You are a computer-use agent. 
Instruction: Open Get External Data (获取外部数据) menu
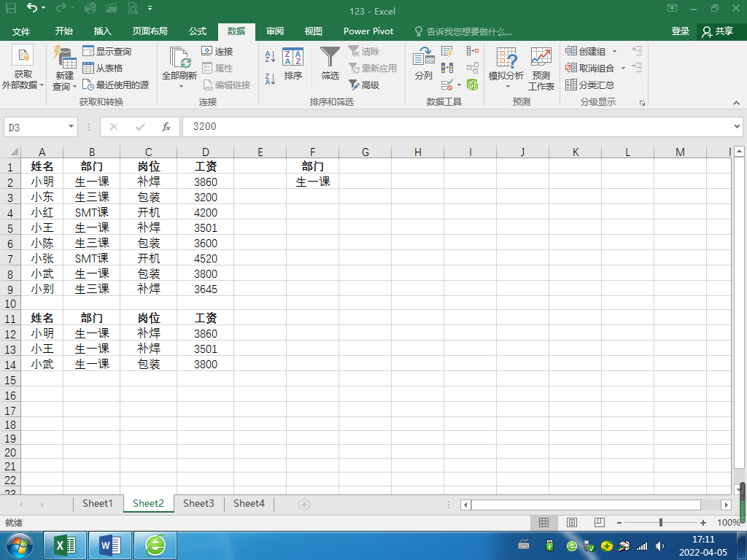tap(23, 68)
